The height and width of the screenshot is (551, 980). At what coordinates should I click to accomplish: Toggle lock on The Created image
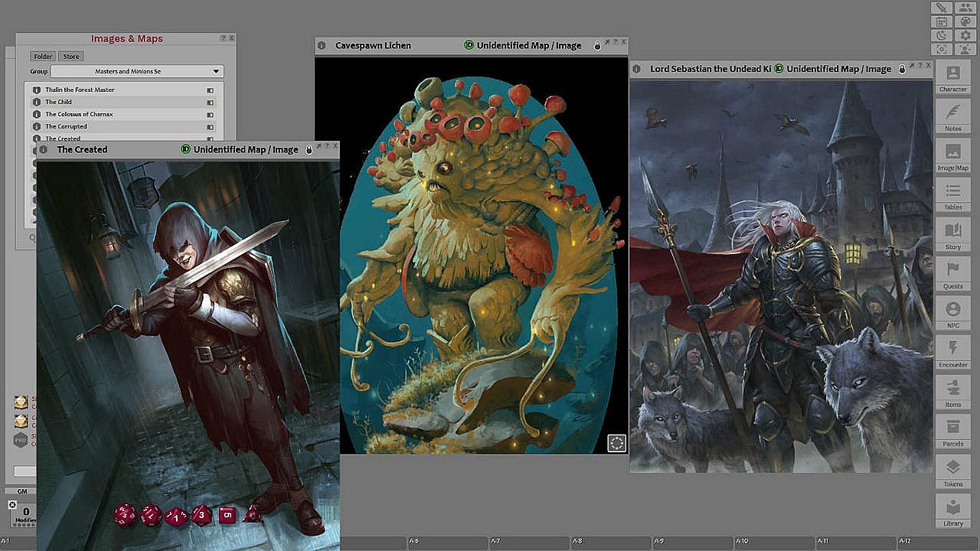309,150
